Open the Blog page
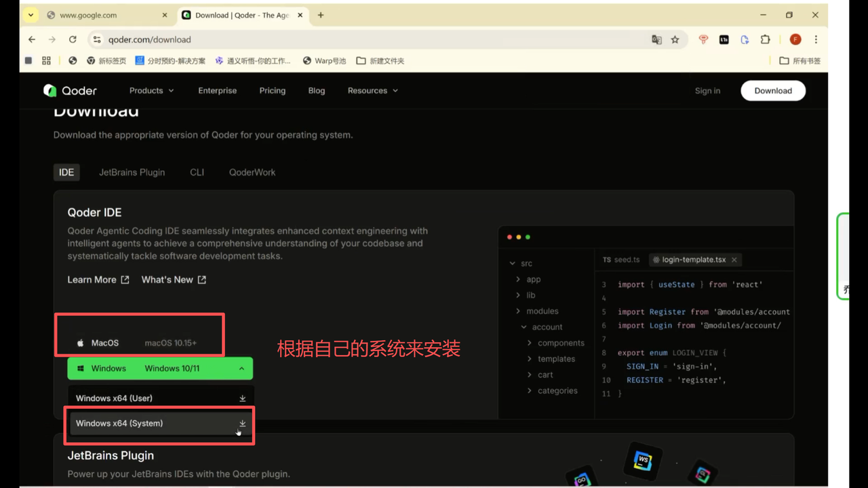 coord(317,91)
